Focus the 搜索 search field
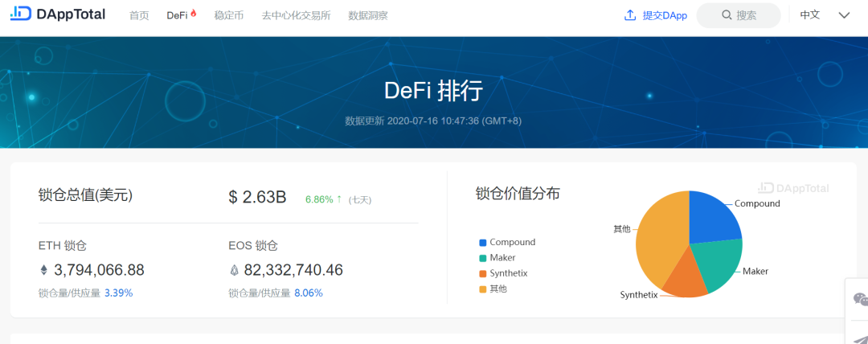The image size is (868, 344). pyautogui.click(x=739, y=15)
